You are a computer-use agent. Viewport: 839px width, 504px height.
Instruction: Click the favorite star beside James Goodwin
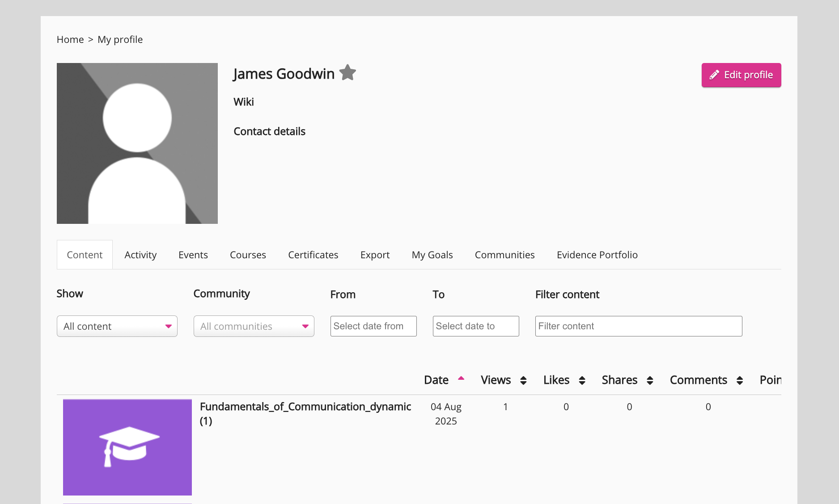click(347, 73)
